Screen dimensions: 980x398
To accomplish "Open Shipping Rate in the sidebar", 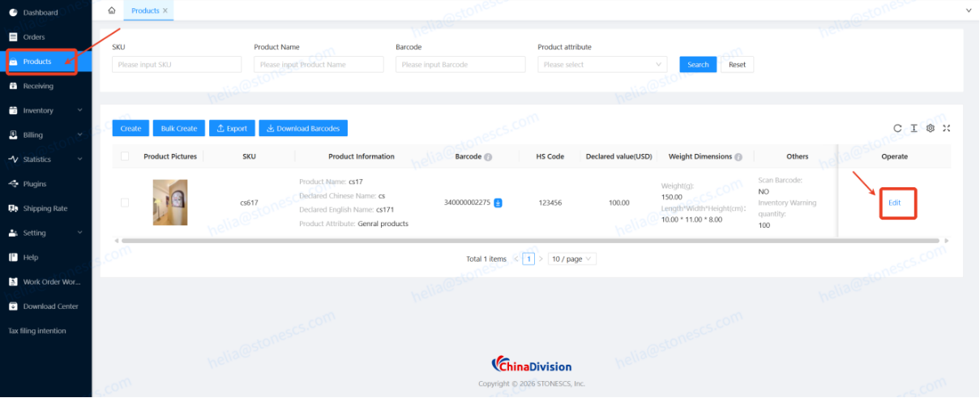I will 45,208.
